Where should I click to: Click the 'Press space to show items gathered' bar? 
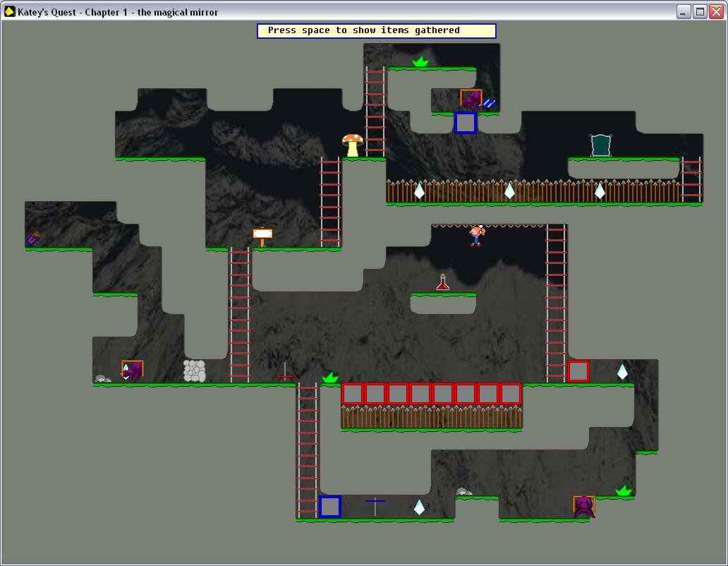tap(377, 30)
